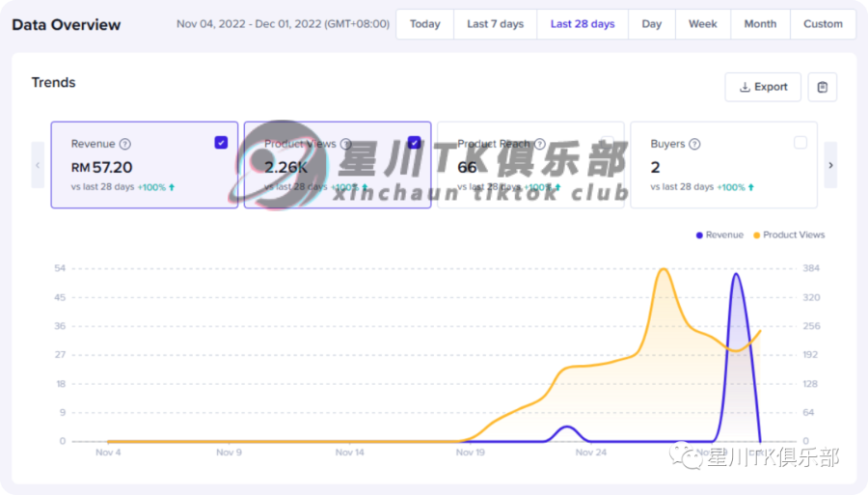
Task: Click the clipboard icon beside Export
Action: coord(822,87)
